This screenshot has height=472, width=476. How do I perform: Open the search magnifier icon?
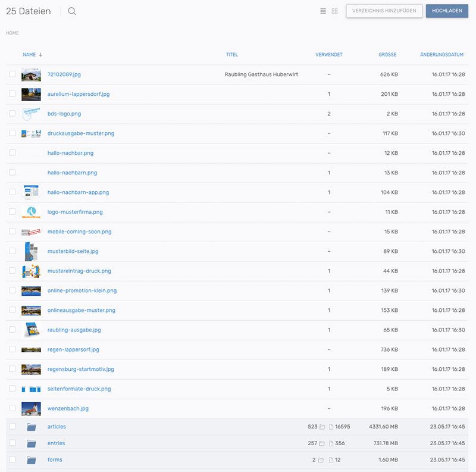pyautogui.click(x=72, y=11)
